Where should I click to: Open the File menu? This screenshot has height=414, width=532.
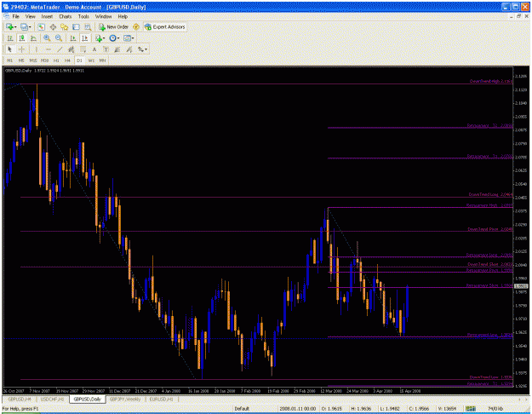pyautogui.click(x=16, y=16)
